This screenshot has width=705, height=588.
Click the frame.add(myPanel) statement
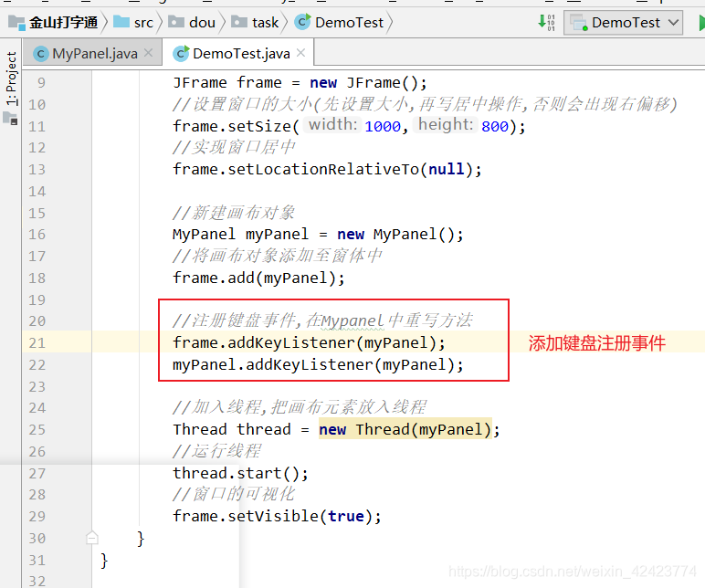pyautogui.click(x=259, y=278)
